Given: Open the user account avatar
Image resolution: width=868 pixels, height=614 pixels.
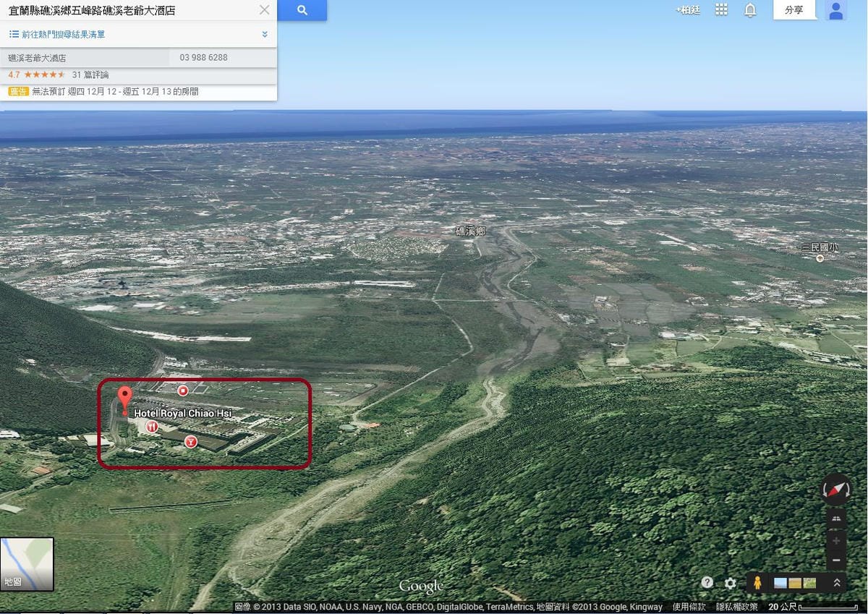Looking at the screenshot, I should coord(835,10).
